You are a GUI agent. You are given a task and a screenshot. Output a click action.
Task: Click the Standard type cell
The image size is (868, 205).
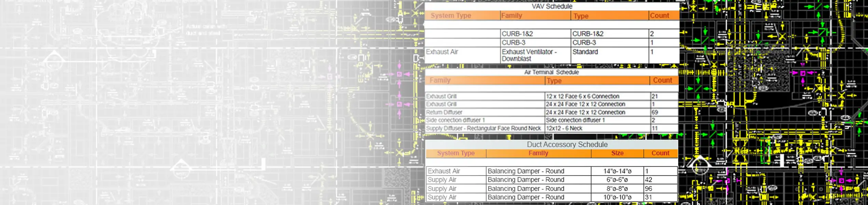[585, 52]
